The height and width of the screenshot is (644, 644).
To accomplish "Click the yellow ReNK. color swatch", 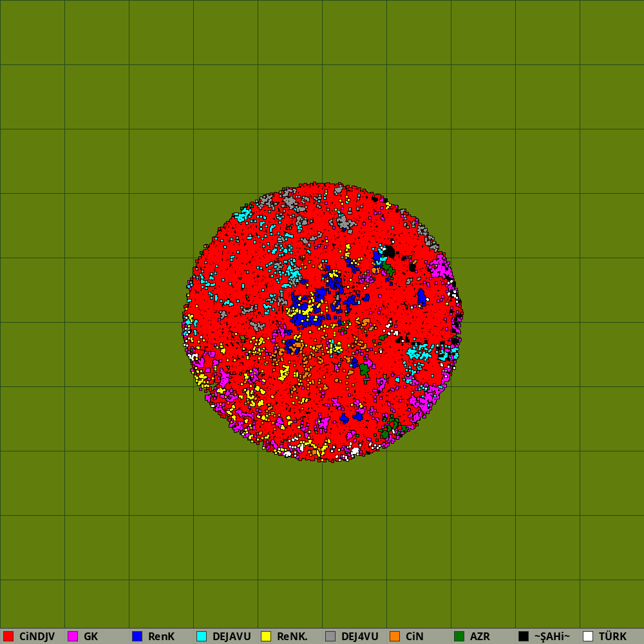I will (266, 636).
